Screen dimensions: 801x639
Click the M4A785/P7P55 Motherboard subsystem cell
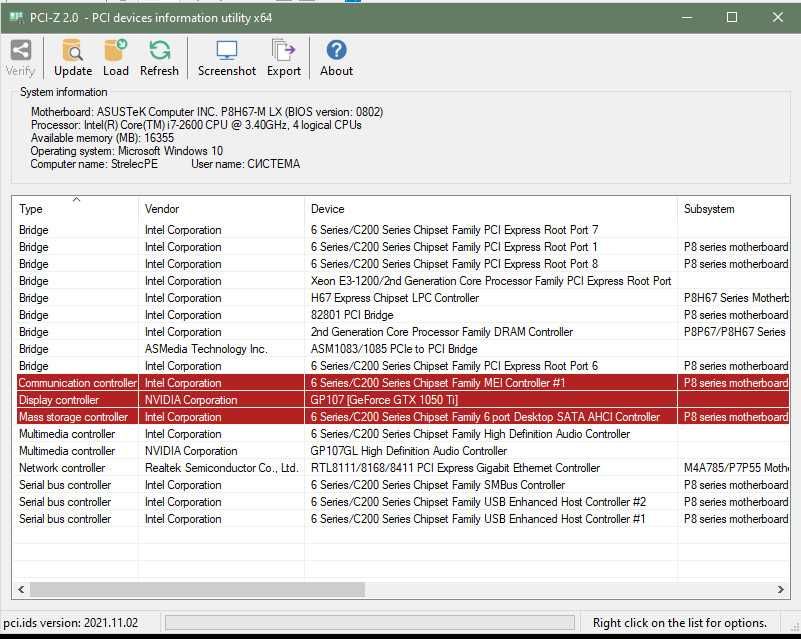tap(736, 468)
